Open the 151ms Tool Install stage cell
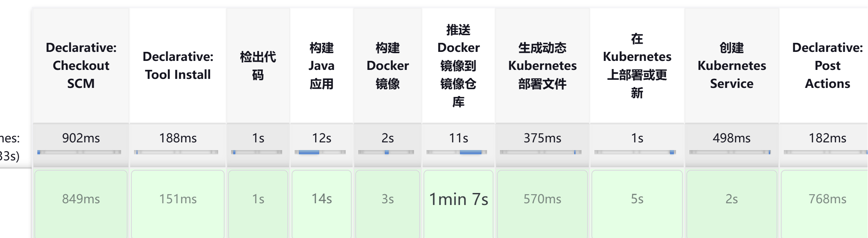Image resolution: width=868 pixels, height=238 pixels. (178, 199)
